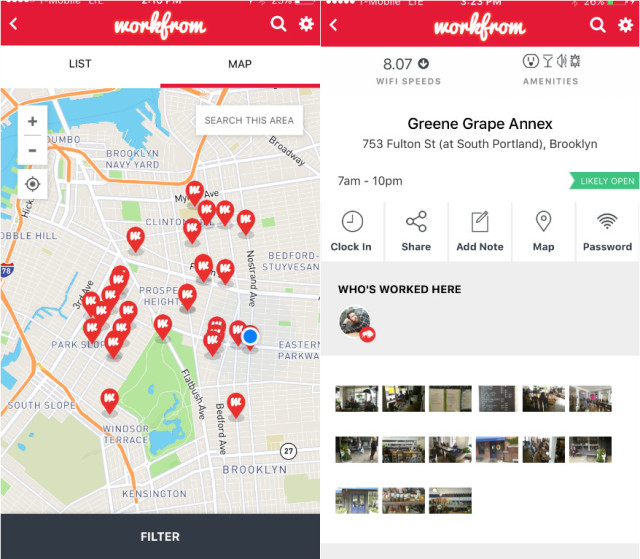Open settings gear on the map screen
This screenshot has width=640, height=559.
click(306, 24)
